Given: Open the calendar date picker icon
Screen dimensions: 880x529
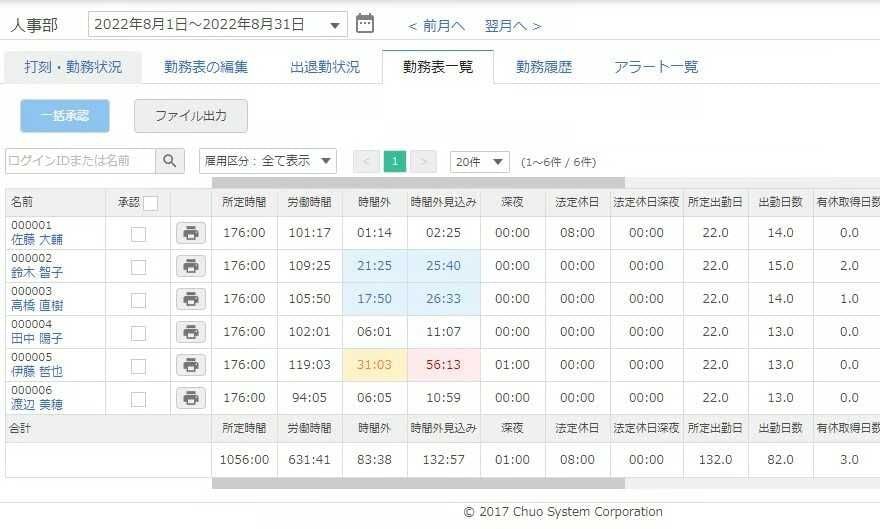Looking at the screenshot, I should point(365,24).
